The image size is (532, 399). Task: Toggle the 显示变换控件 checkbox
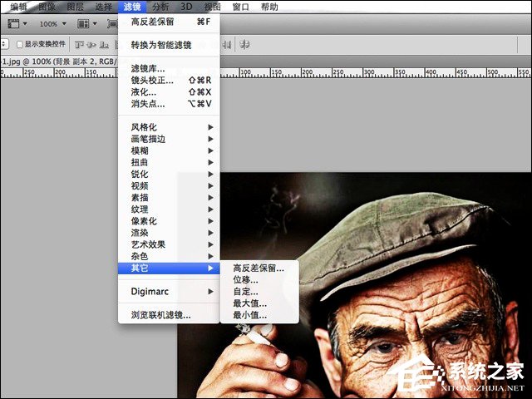[x=20, y=44]
